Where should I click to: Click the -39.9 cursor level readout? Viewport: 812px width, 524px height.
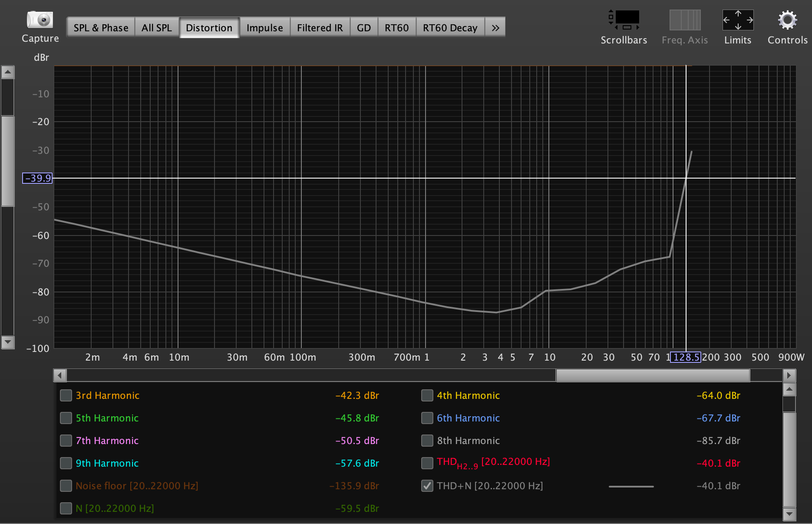[x=38, y=178]
